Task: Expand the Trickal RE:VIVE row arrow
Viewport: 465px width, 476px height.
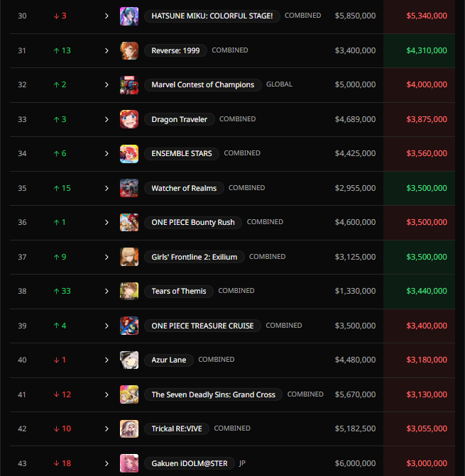Action: pyautogui.click(x=106, y=428)
